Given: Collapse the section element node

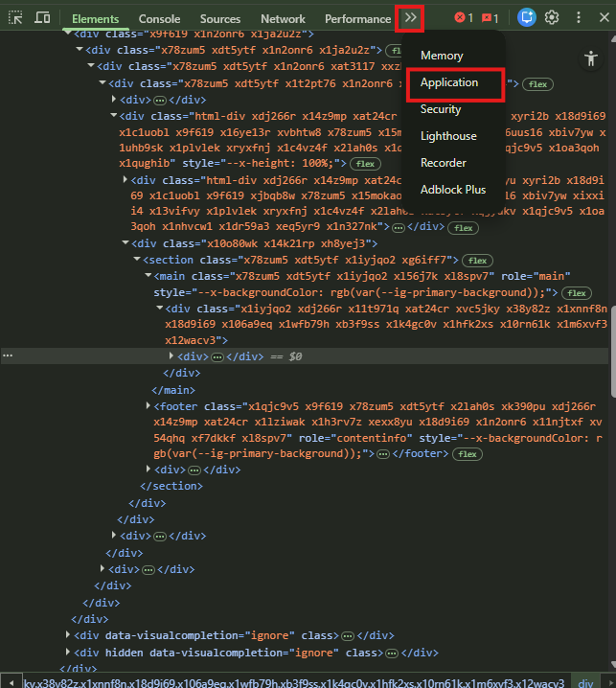Looking at the screenshot, I should (x=137, y=260).
